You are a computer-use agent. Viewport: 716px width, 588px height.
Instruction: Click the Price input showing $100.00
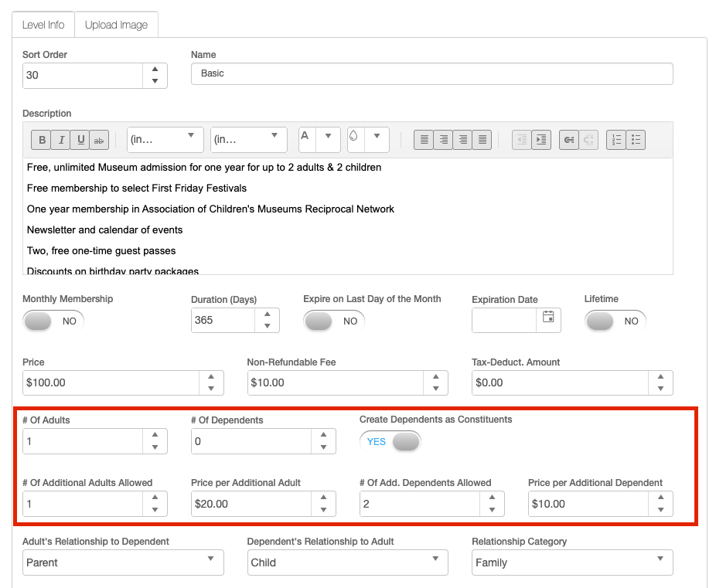click(x=111, y=382)
